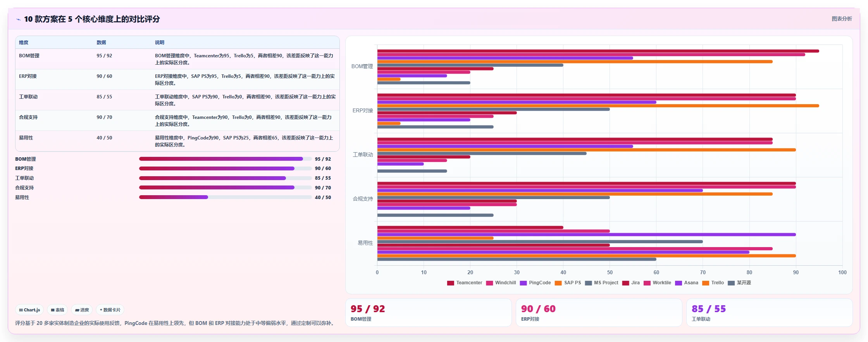Toggle the Worktile legend entry
This screenshot has height=342, width=868.
[657, 283]
